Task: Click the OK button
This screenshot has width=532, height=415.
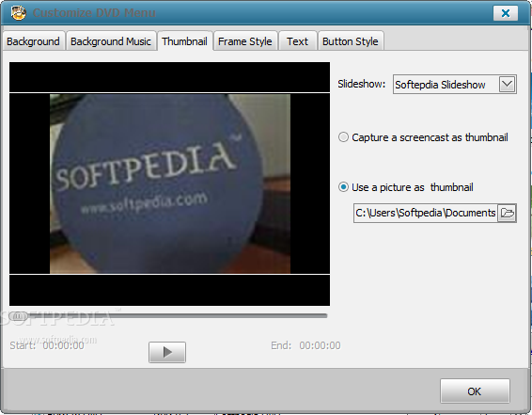Action: pyautogui.click(x=475, y=391)
